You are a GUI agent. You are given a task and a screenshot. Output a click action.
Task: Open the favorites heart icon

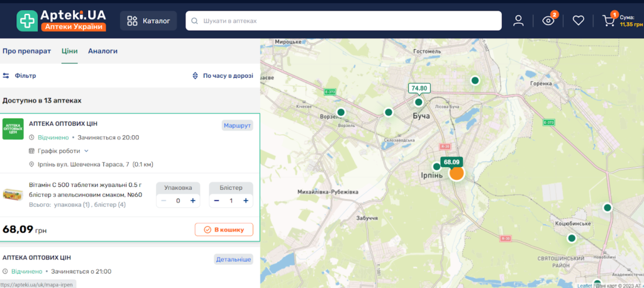pyautogui.click(x=579, y=21)
